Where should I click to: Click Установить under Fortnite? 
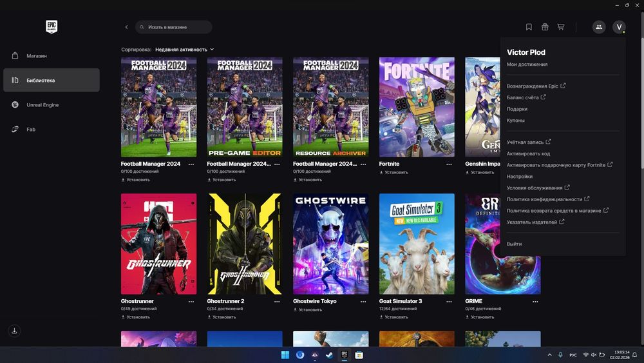click(393, 172)
